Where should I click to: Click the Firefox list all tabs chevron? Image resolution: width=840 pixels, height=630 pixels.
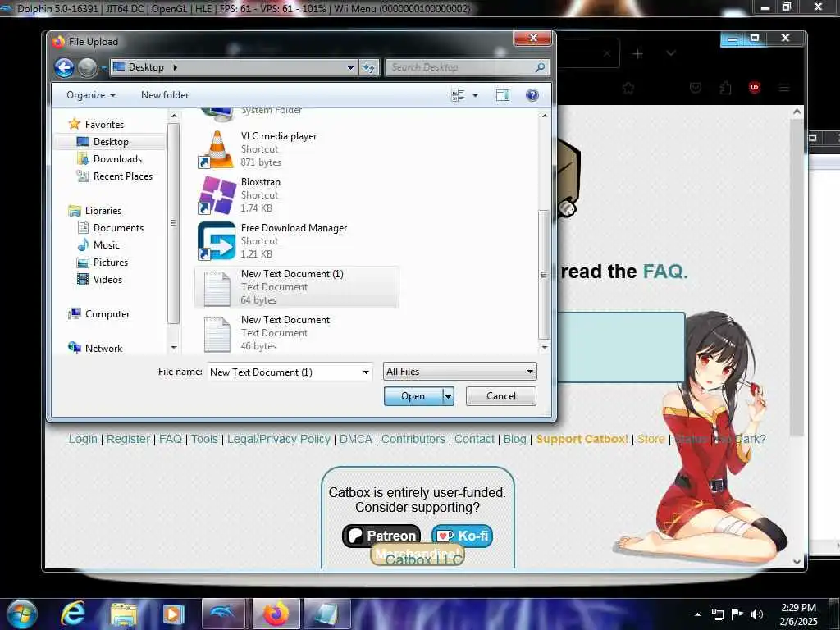tap(671, 53)
